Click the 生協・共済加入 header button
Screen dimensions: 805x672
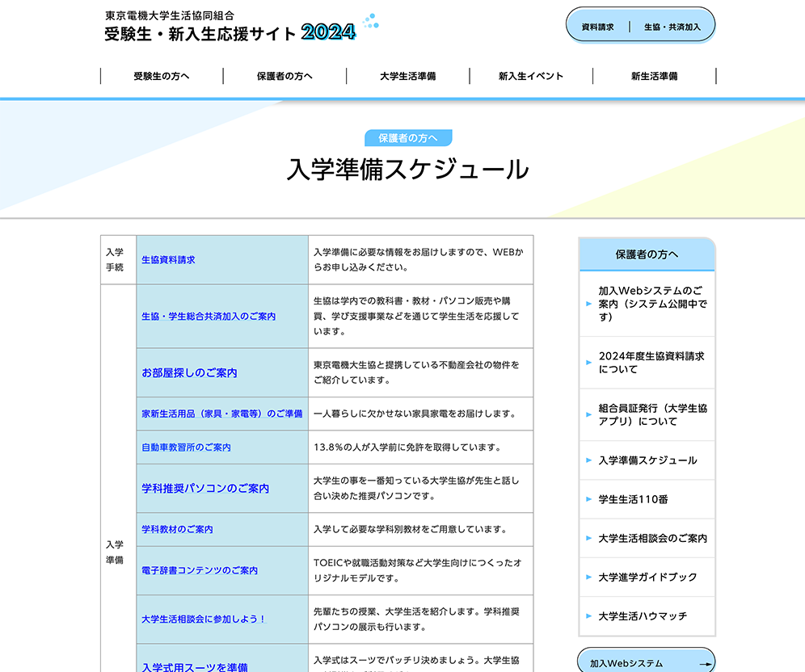(x=672, y=27)
